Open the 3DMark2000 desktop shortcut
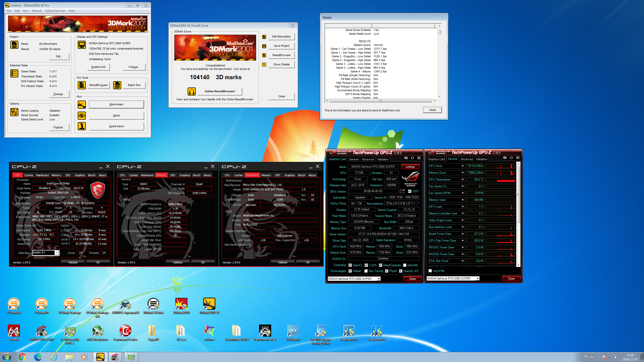This screenshot has width=644, height=362. pos(181,306)
